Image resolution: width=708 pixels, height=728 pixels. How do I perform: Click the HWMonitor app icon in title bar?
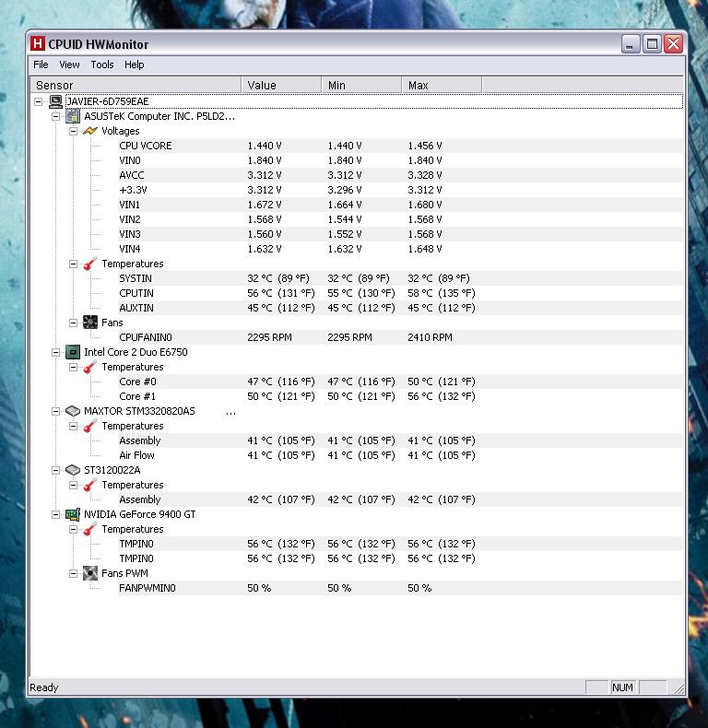(38, 43)
